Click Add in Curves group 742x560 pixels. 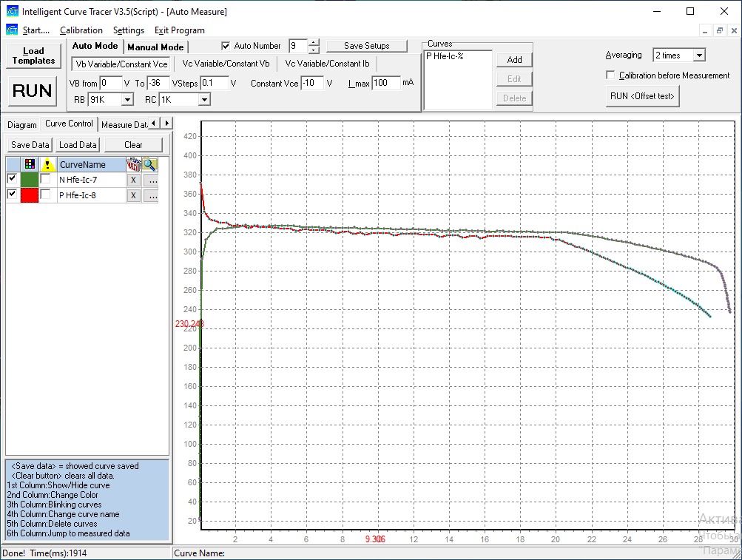pyautogui.click(x=514, y=60)
